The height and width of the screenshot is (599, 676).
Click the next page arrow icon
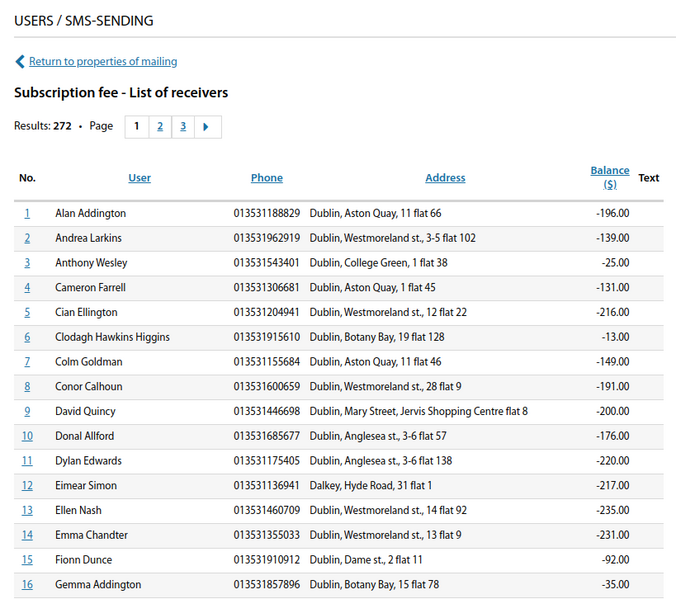click(x=207, y=127)
